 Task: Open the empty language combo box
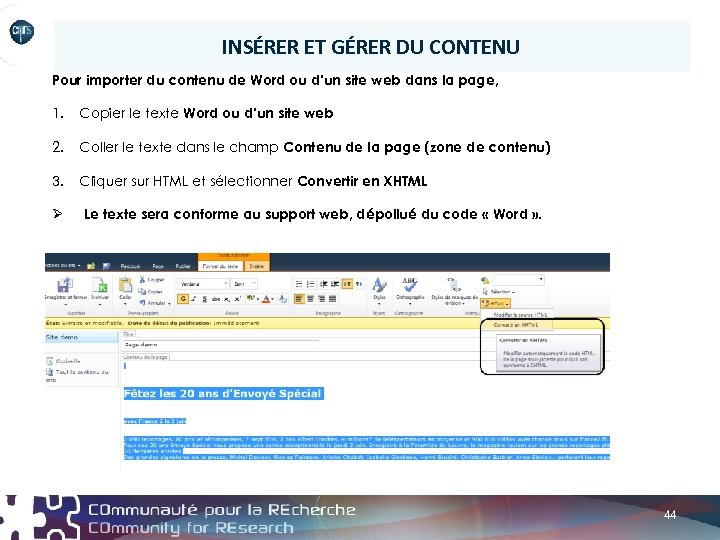point(518,280)
